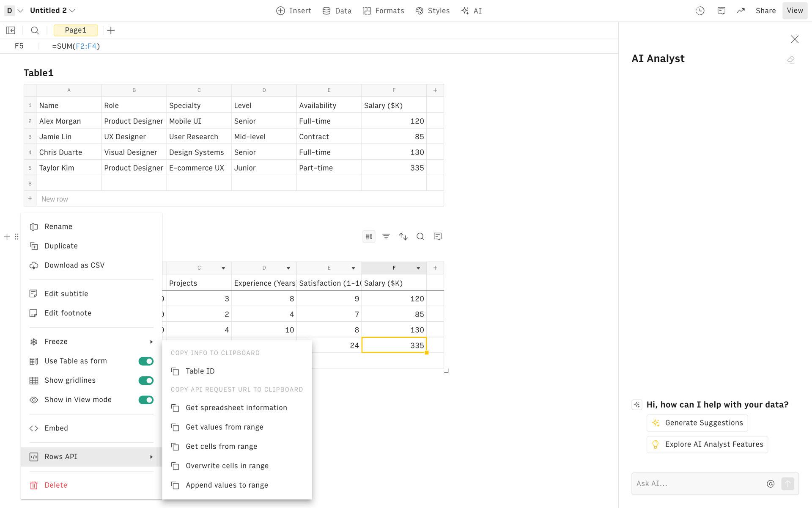Select Edit subtitle

(x=91, y=294)
